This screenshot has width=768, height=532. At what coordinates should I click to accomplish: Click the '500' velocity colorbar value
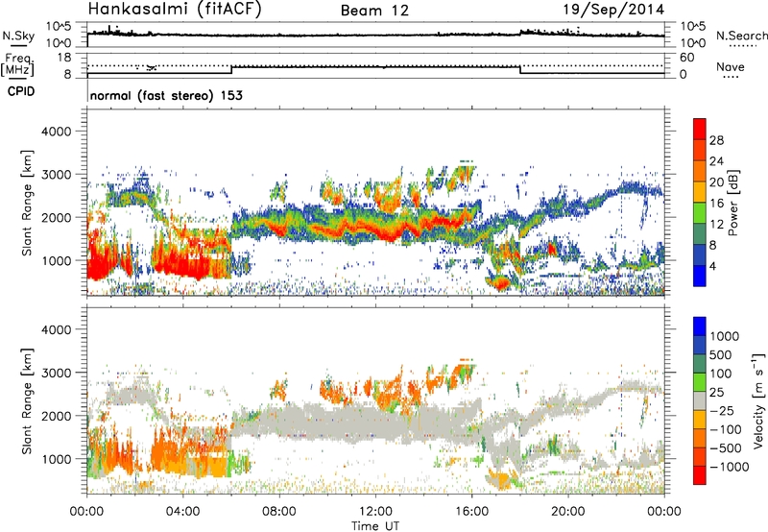click(721, 354)
